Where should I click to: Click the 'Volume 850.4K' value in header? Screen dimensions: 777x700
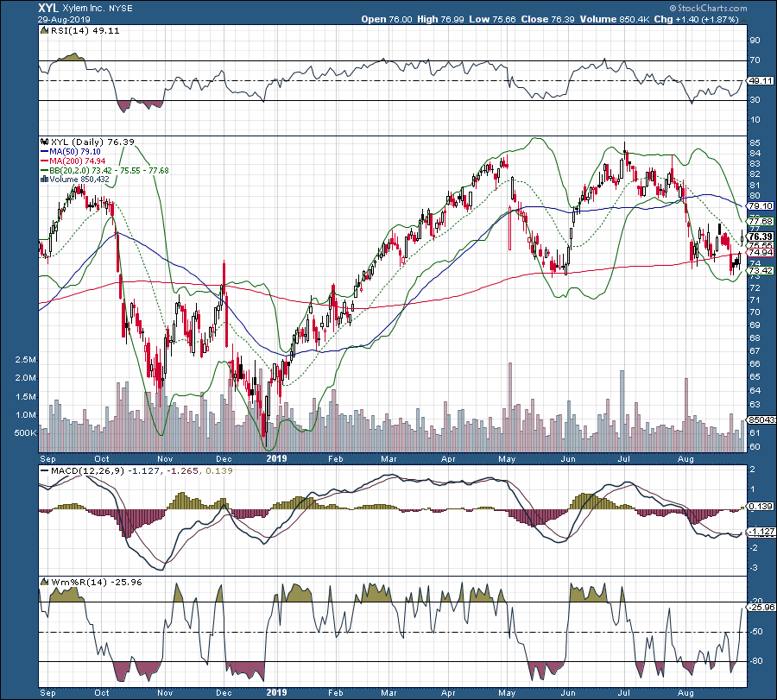pyautogui.click(x=615, y=19)
